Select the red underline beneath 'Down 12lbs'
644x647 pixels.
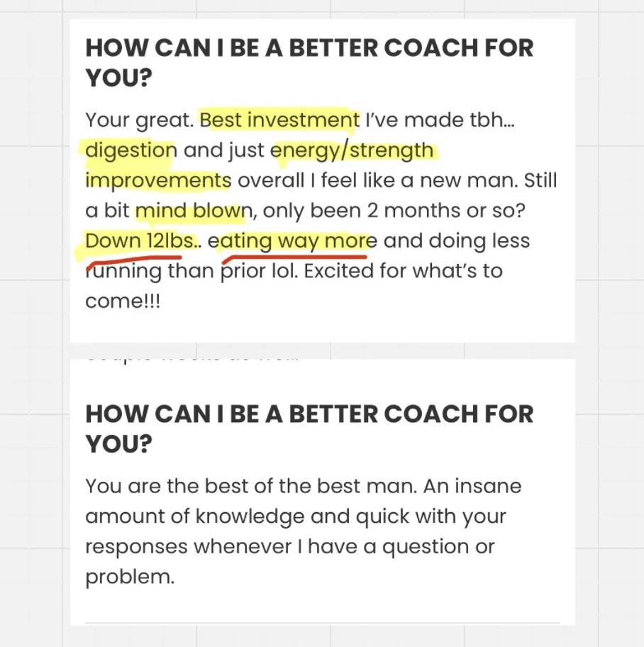point(133,262)
